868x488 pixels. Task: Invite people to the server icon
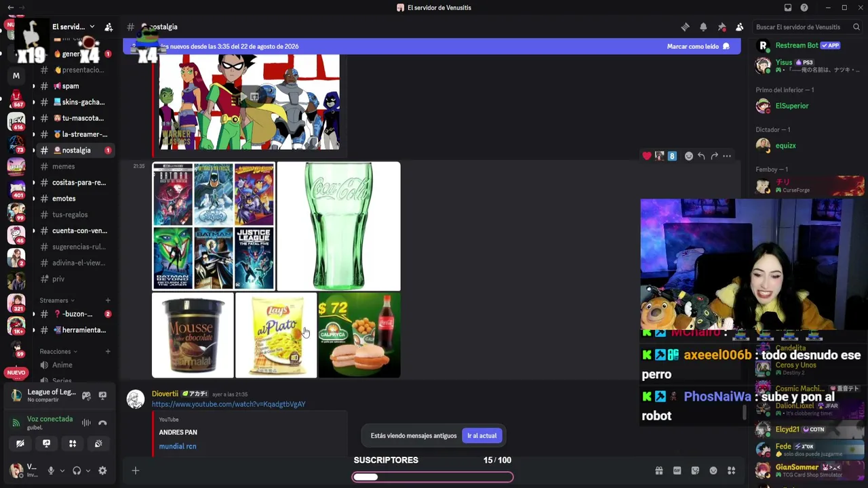[108, 27]
